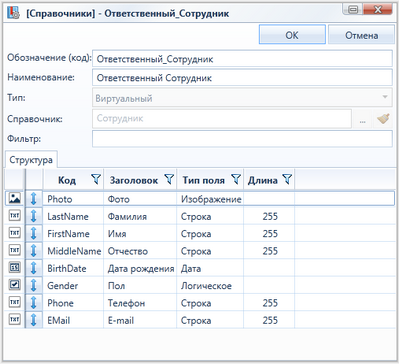Click the Логическое field type cell
399x364 pixels.
[x=210, y=286]
